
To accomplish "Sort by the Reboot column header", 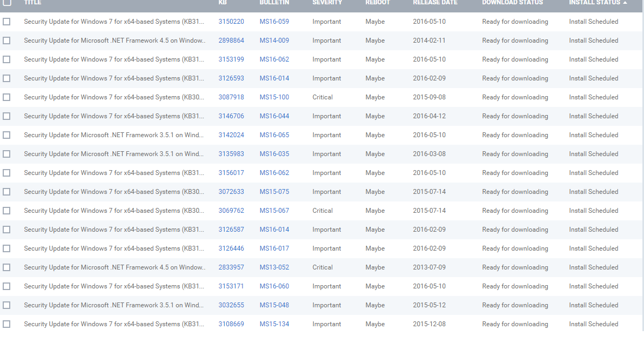I will click(x=378, y=3).
